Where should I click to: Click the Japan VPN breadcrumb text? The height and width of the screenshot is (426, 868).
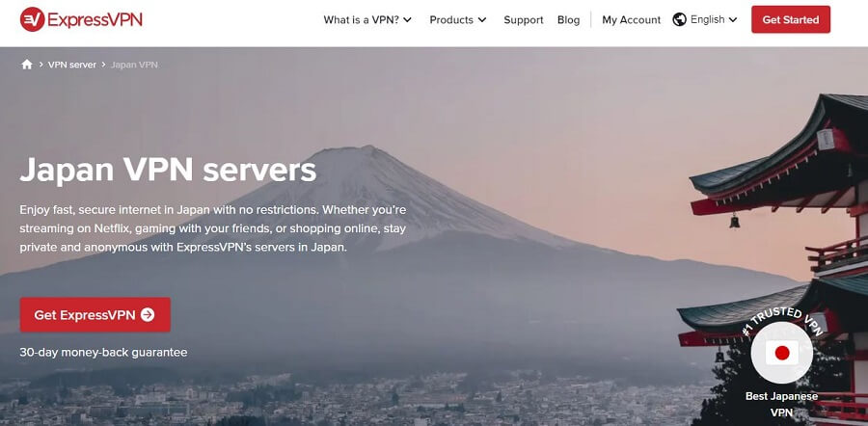pyautogui.click(x=134, y=65)
